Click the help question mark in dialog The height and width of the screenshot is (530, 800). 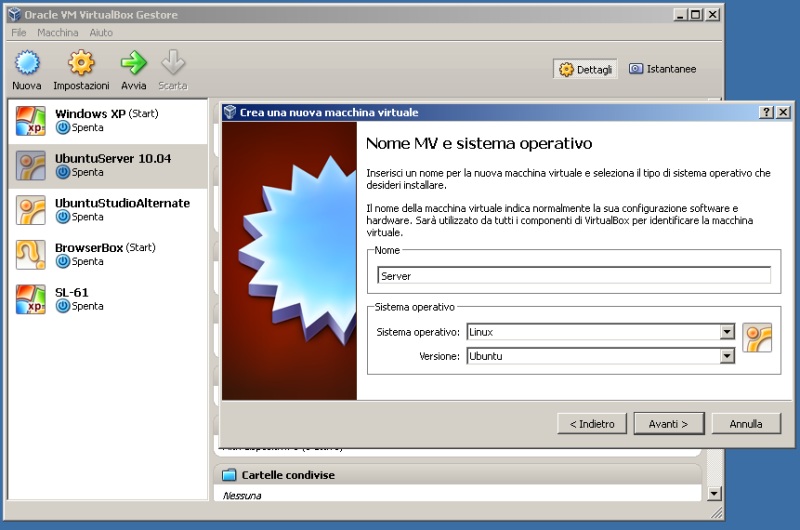pos(766,112)
